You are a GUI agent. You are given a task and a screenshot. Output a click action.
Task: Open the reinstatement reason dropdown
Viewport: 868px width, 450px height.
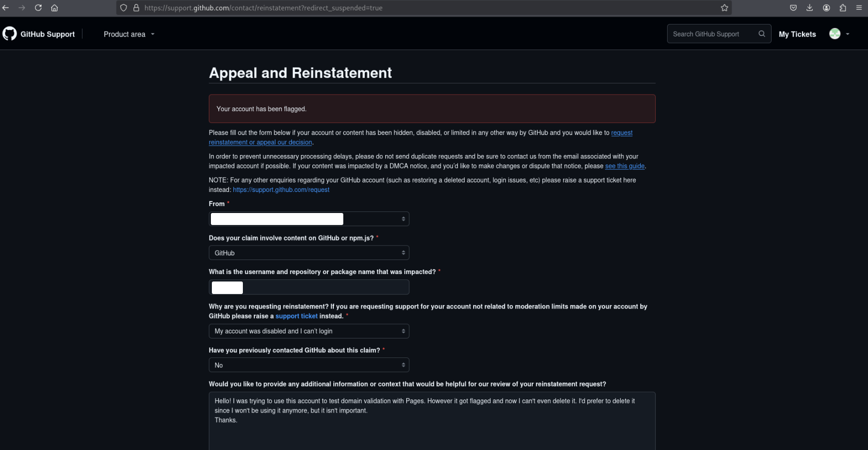coord(309,331)
